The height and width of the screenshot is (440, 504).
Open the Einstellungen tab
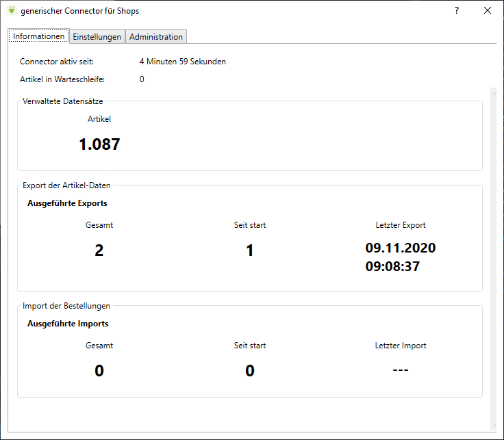[x=97, y=37]
